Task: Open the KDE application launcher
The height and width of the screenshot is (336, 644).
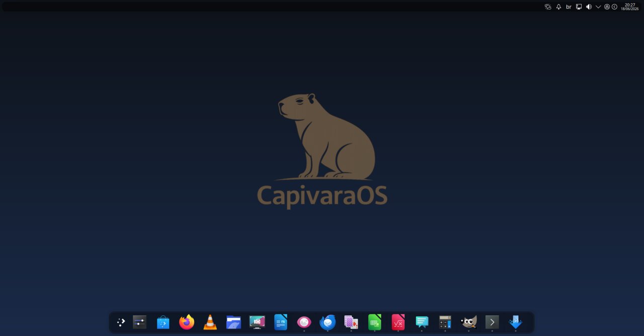Action: tap(121, 322)
